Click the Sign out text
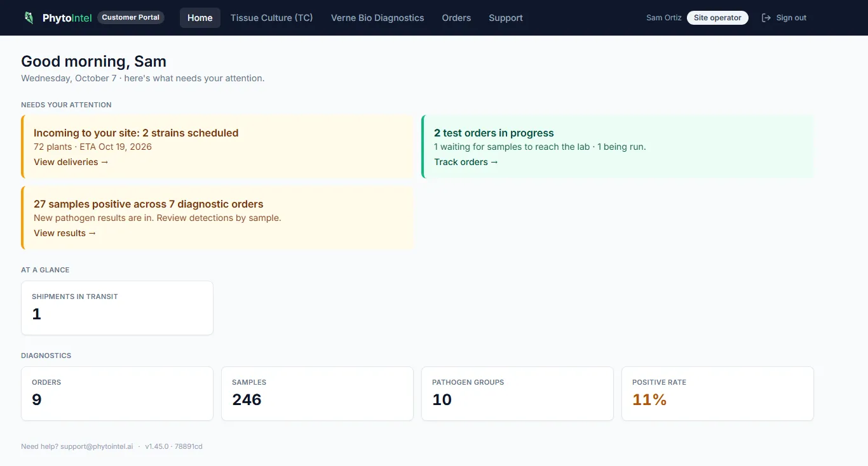The width and height of the screenshot is (868, 466). [791, 18]
